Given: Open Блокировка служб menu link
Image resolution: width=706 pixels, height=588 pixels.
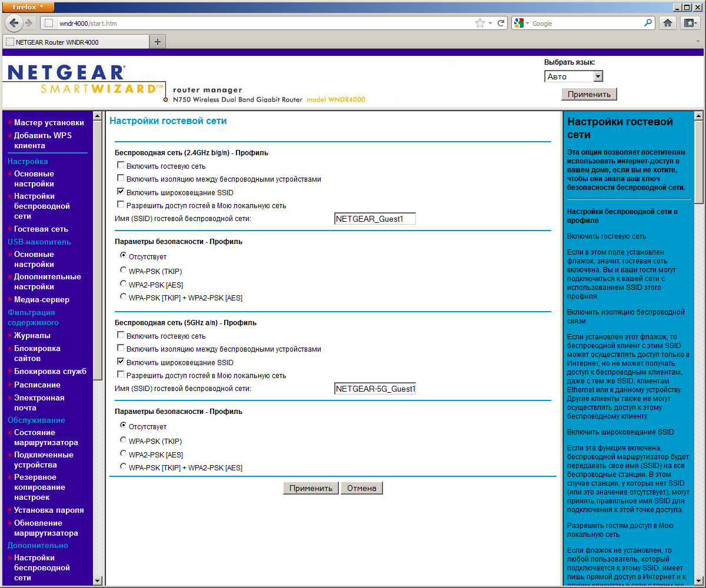Looking at the screenshot, I should (50, 372).
